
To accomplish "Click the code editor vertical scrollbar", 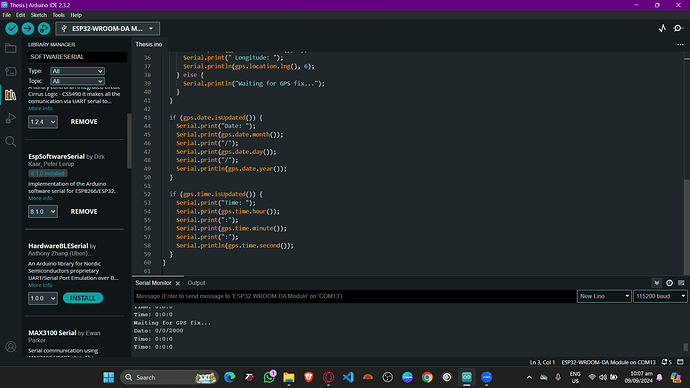I will (687, 226).
